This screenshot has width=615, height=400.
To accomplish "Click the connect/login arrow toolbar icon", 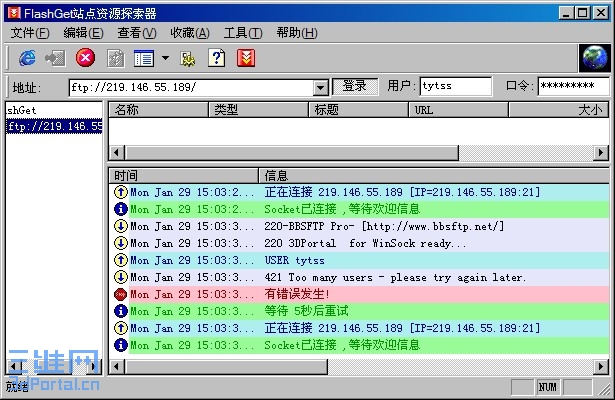I will 55,58.
